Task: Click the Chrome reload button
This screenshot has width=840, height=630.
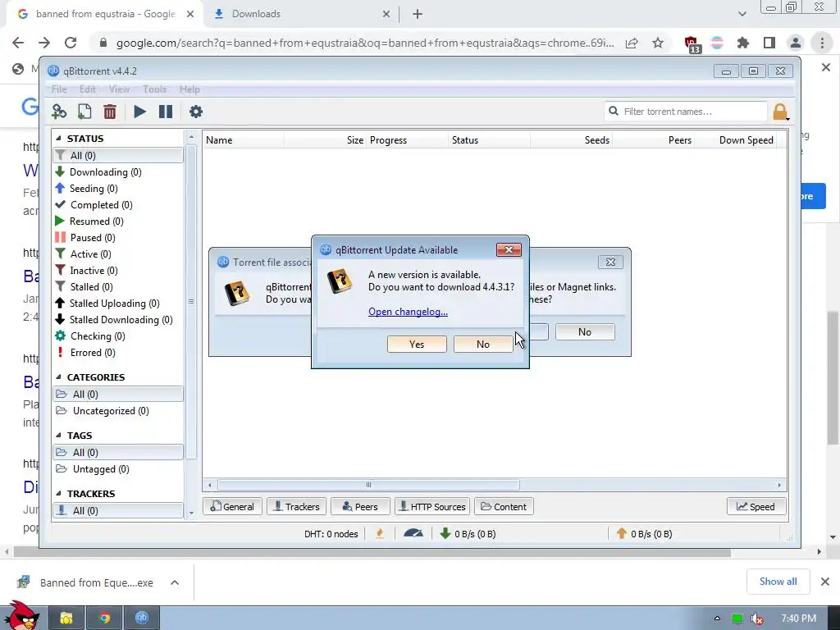Action: (71, 43)
